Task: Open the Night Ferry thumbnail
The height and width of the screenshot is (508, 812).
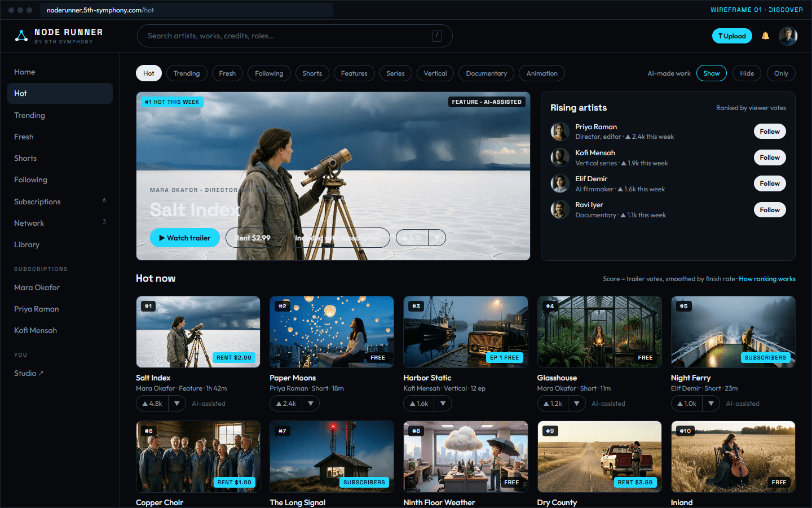Action: click(x=733, y=332)
